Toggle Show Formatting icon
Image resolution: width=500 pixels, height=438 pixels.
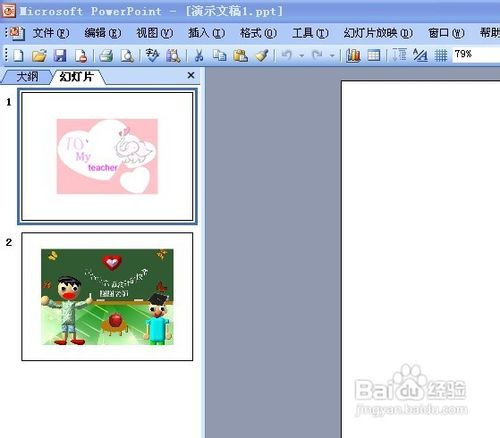click(x=420, y=55)
